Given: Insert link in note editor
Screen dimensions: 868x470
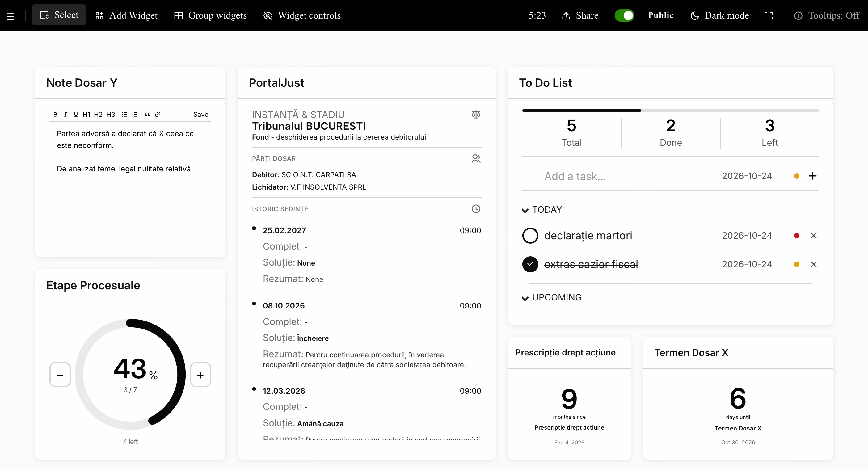Looking at the screenshot, I should tap(158, 115).
